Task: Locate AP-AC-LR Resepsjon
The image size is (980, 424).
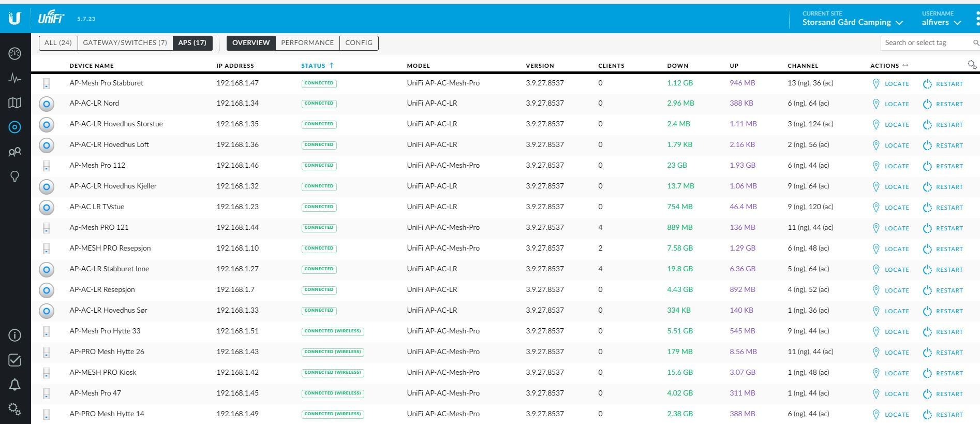Action: point(890,290)
